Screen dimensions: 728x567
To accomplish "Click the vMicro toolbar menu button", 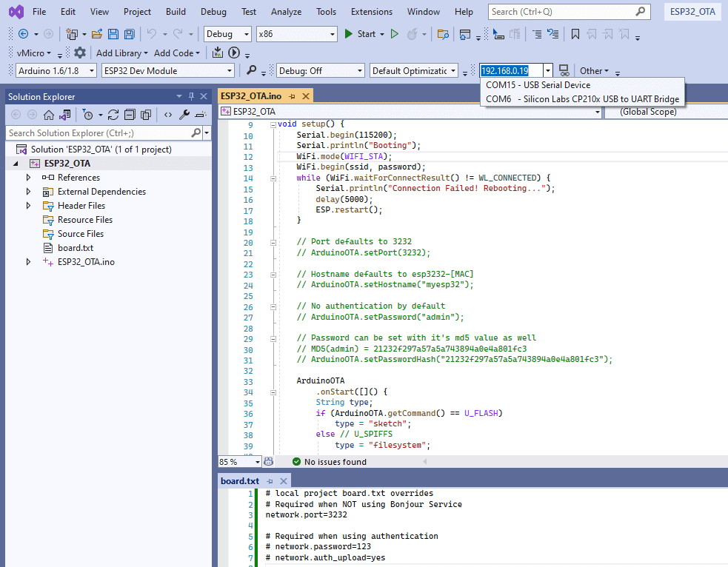I will tap(33, 53).
